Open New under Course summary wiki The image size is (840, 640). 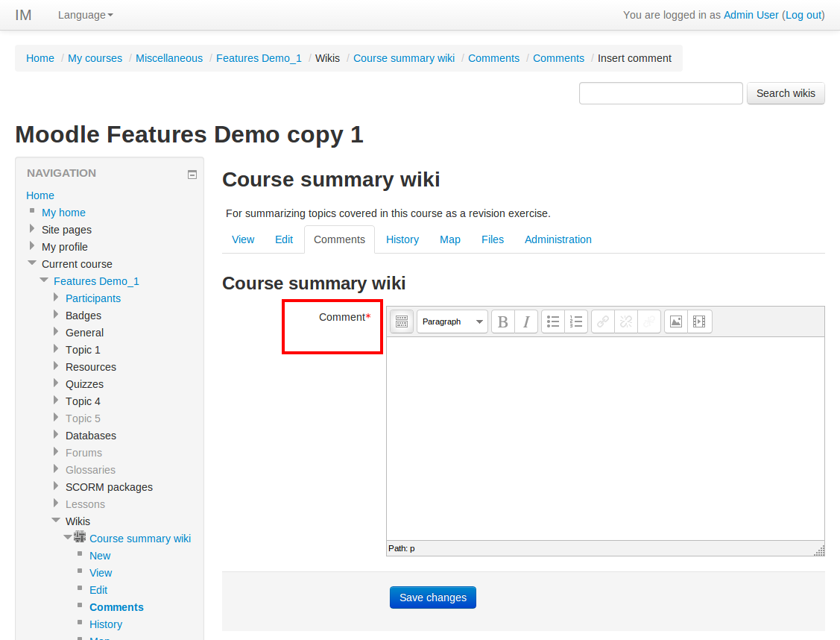tap(100, 556)
